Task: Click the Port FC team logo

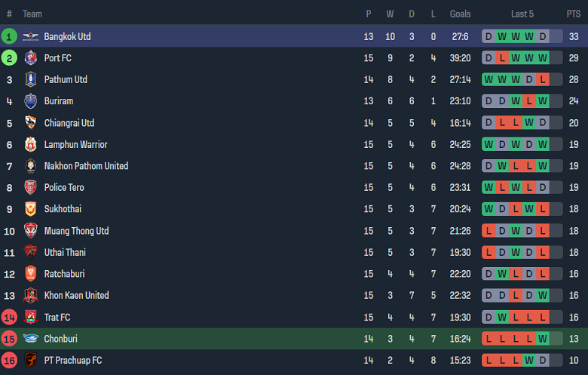Action: 30,58
